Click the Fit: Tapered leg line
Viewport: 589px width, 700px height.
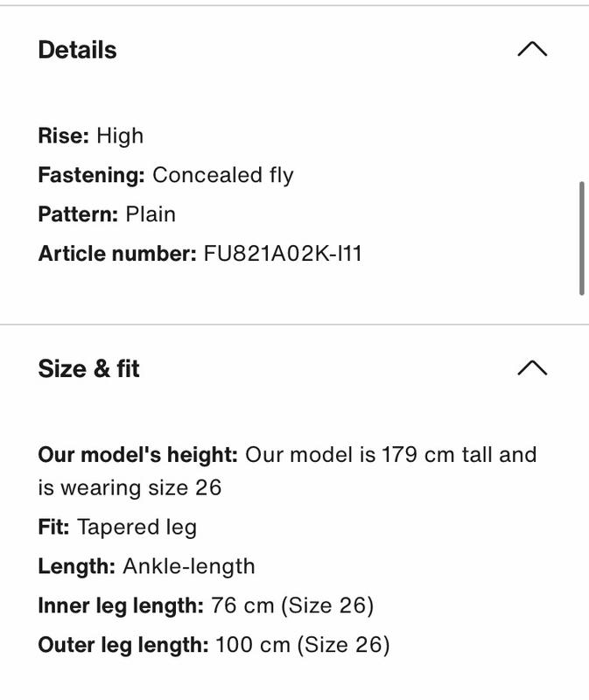coord(117,527)
